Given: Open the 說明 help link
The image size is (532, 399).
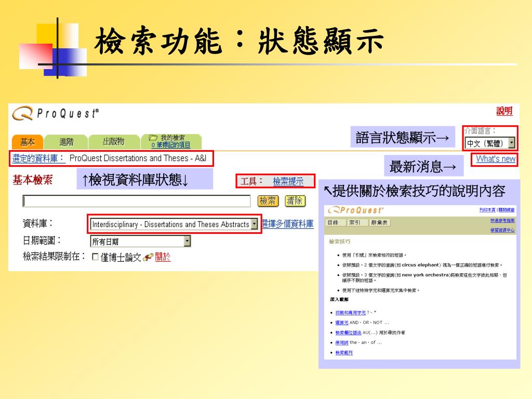Looking at the screenshot, I should [504, 111].
